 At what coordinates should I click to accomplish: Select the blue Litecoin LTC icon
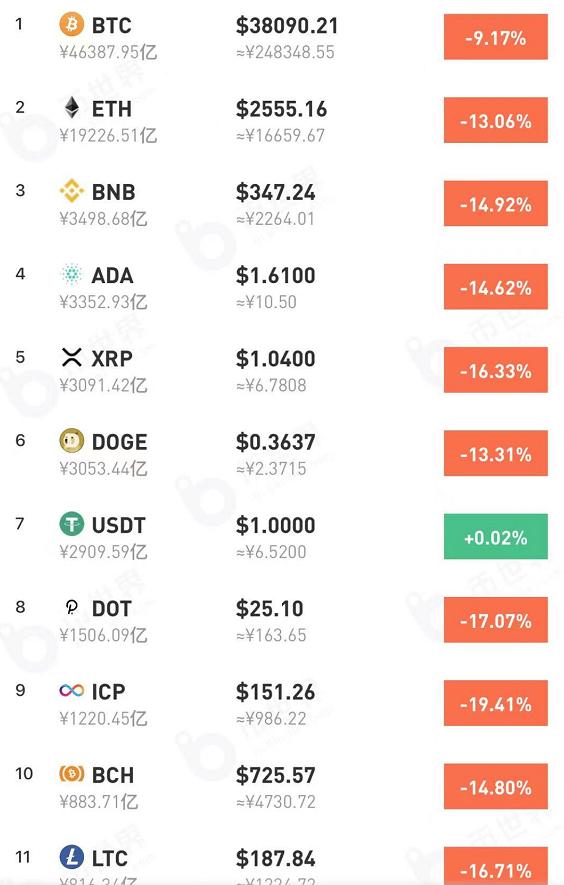pos(72,857)
